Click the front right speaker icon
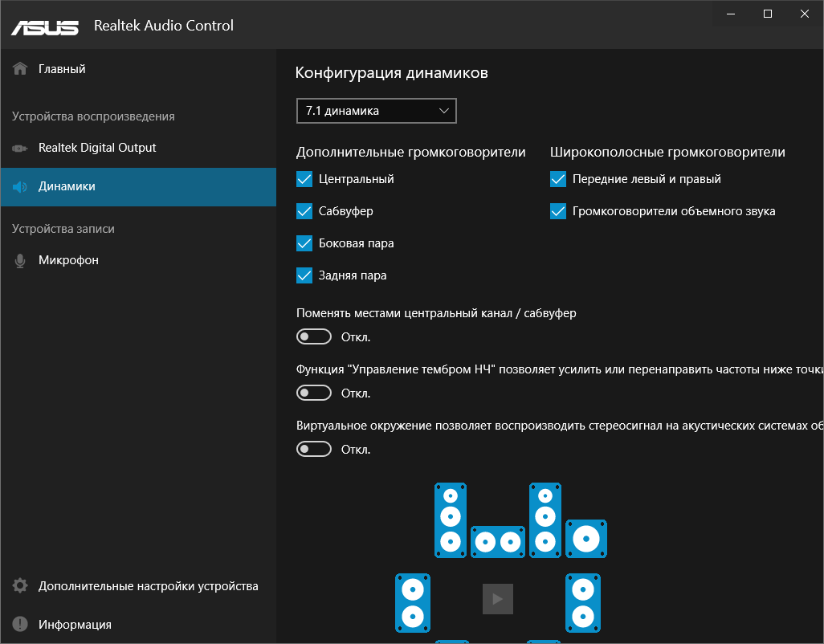Screen dimensions: 824x644 point(545,520)
